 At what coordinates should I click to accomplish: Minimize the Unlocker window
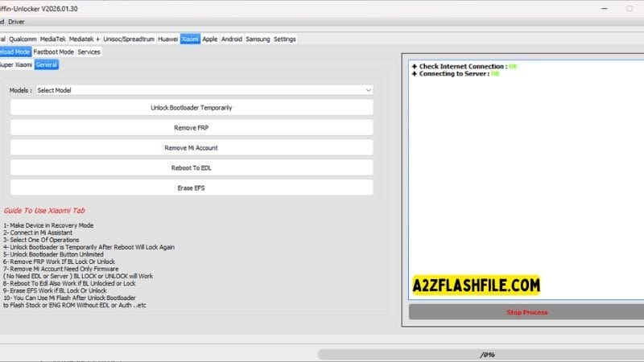point(605,9)
